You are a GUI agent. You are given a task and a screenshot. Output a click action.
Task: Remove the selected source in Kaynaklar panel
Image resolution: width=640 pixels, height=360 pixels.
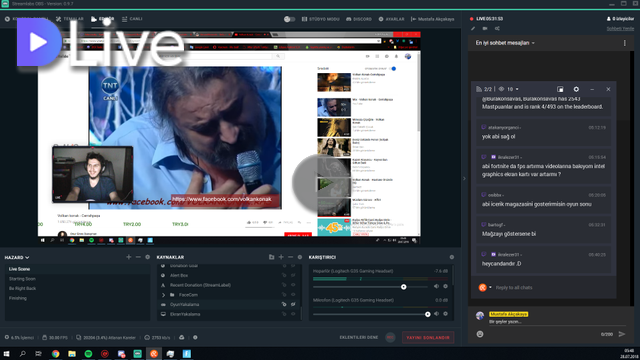290,257
